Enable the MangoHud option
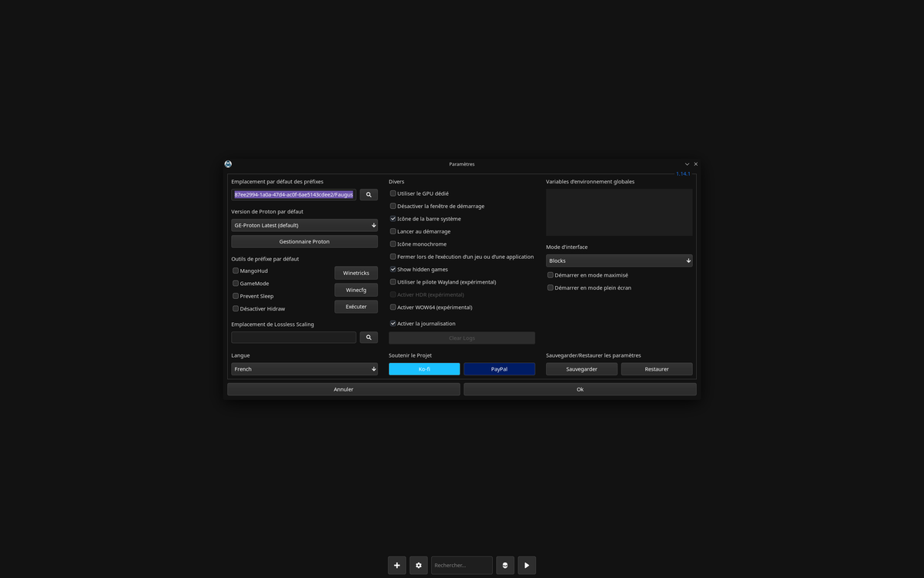The image size is (924, 578). click(236, 271)
